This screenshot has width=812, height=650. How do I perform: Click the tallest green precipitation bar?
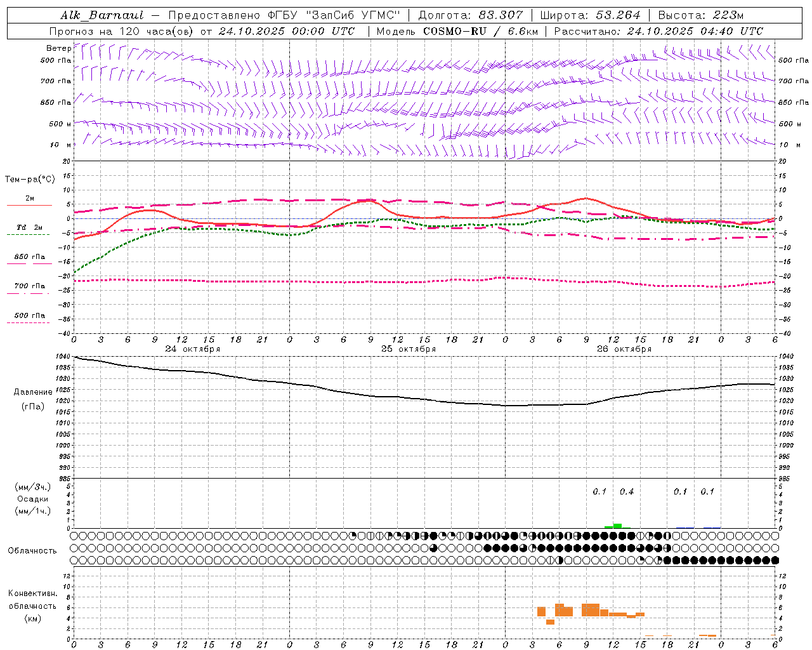[x=617, y=526]
